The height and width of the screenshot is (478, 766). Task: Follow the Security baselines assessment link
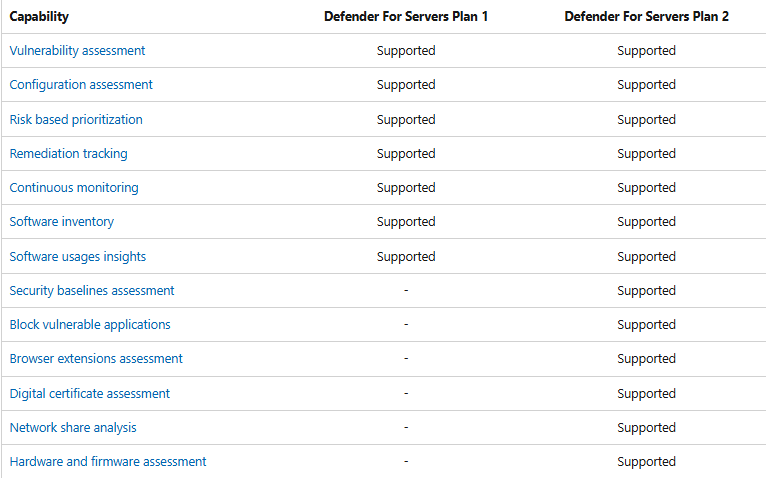click(92, 291)
